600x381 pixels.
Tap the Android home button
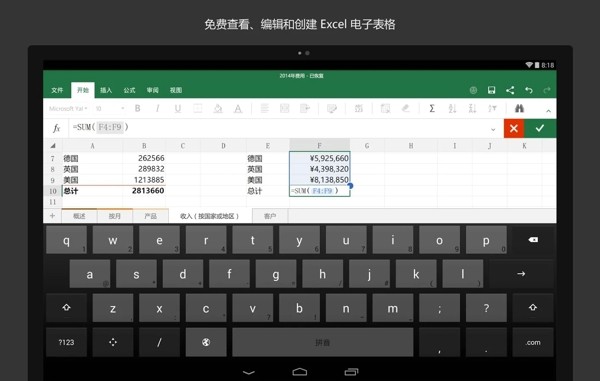[x=300, y=372]
